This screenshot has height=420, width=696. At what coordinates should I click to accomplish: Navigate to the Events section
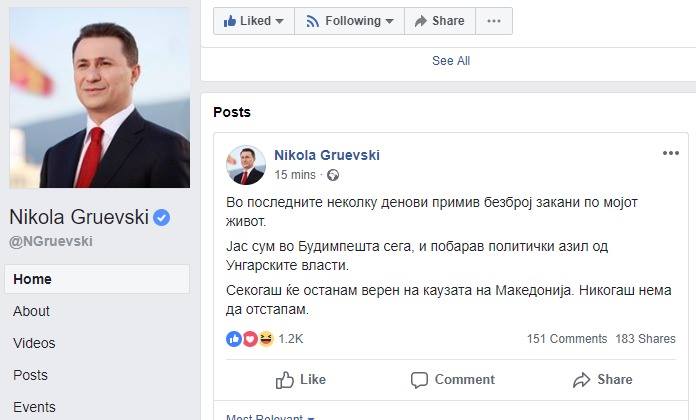(x=34, y=407)
